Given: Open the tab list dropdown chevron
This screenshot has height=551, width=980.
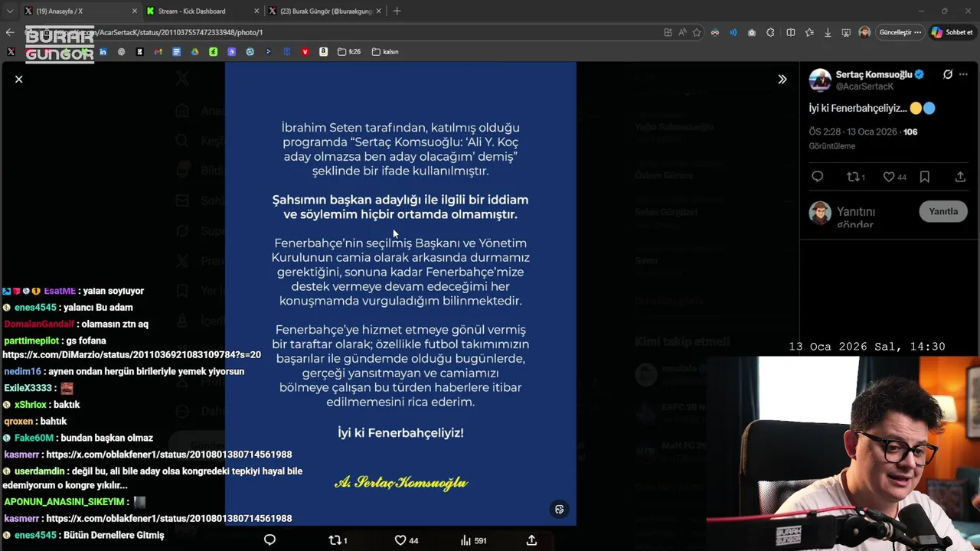Looking at the screenshot, I should pyautogui.click(x=10, y=11).
